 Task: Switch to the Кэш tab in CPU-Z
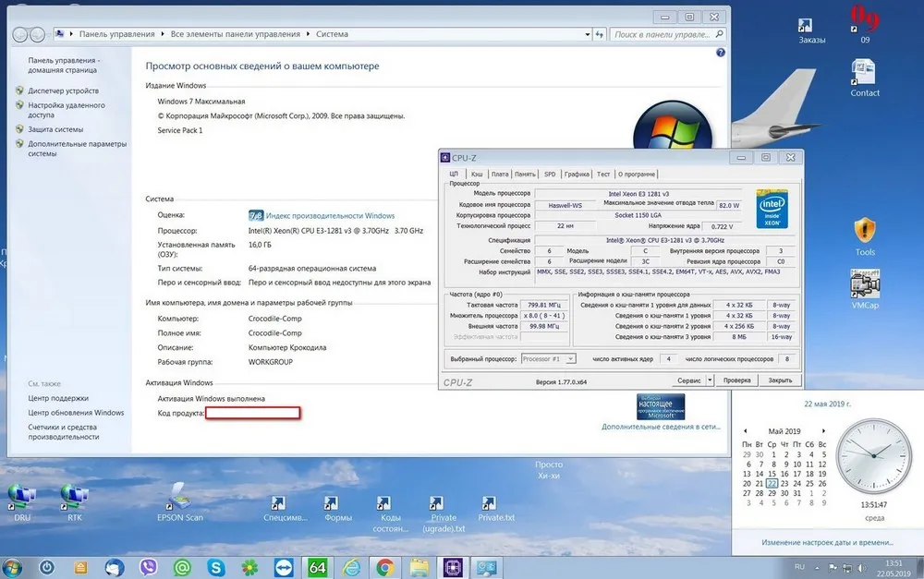coord(477,175)
